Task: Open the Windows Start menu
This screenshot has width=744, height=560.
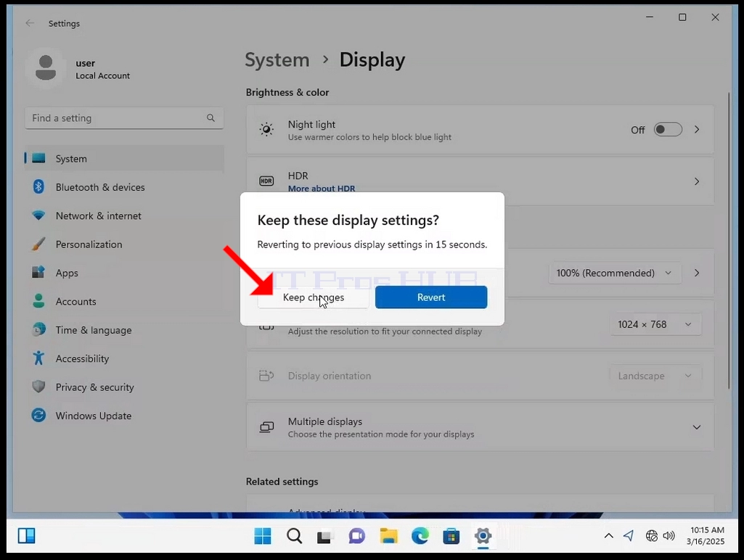Action: click(262, 536)
